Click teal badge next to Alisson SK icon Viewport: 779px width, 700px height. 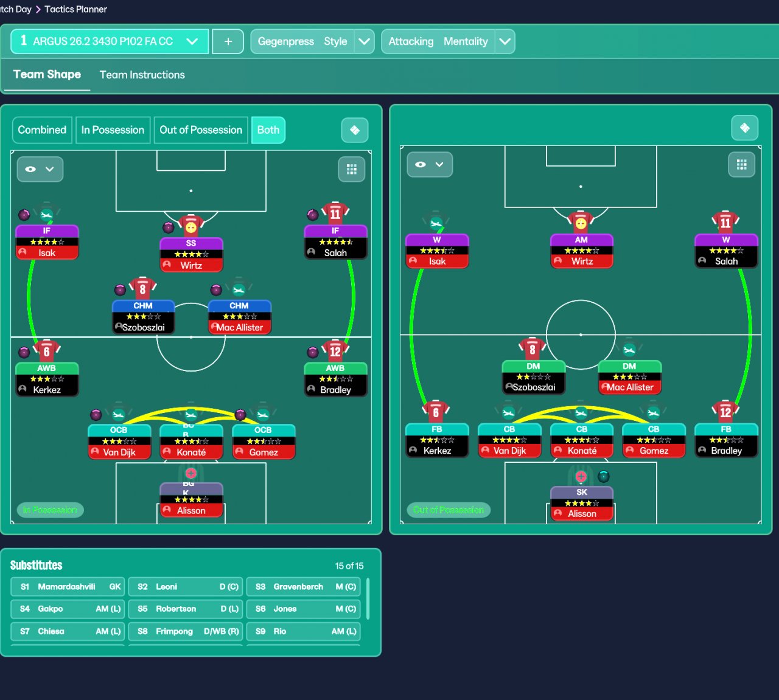[x=604, y=476]
